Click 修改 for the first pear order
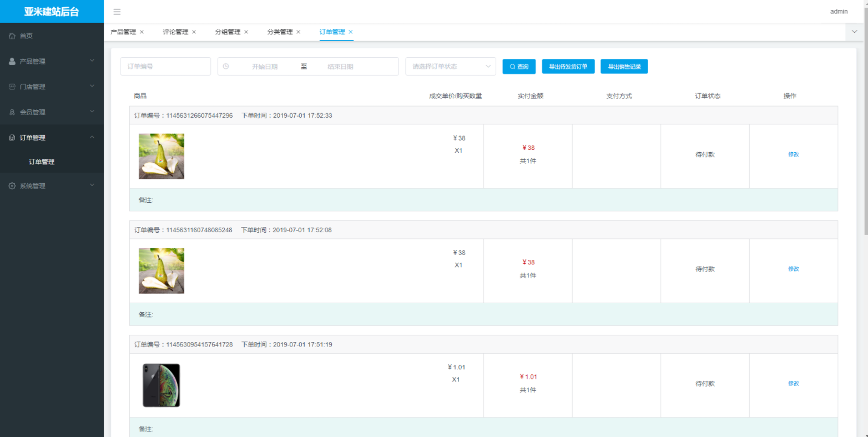This screenshot has height=437, width=868. 794,154
